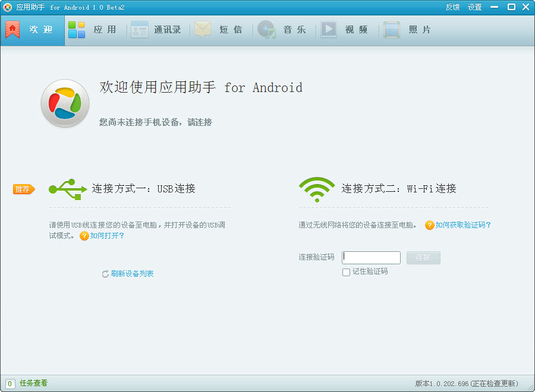The width and height of the screenshot is (535, 392).
Task: Switch to the 音乐 music tab
Action: pos(285,30)
